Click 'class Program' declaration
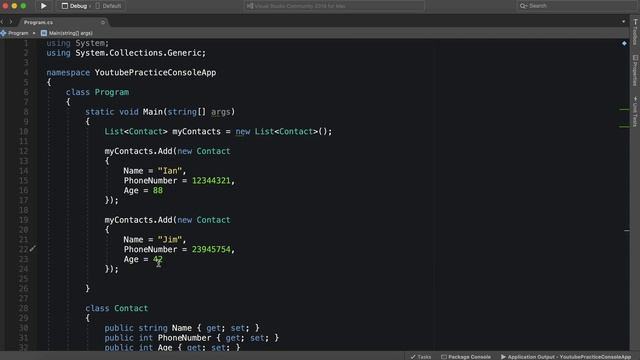The width and height of the screenshot is (640, 360). point(98,92)
